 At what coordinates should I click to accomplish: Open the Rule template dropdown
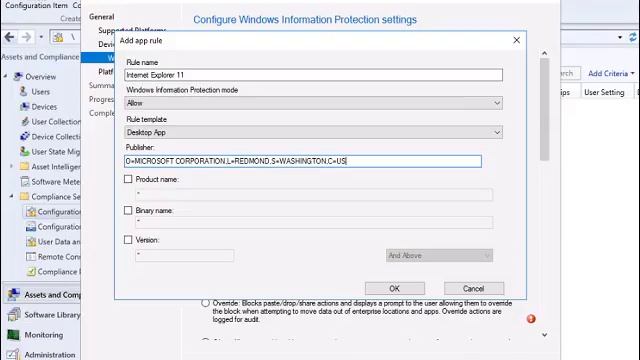(313, 132)
